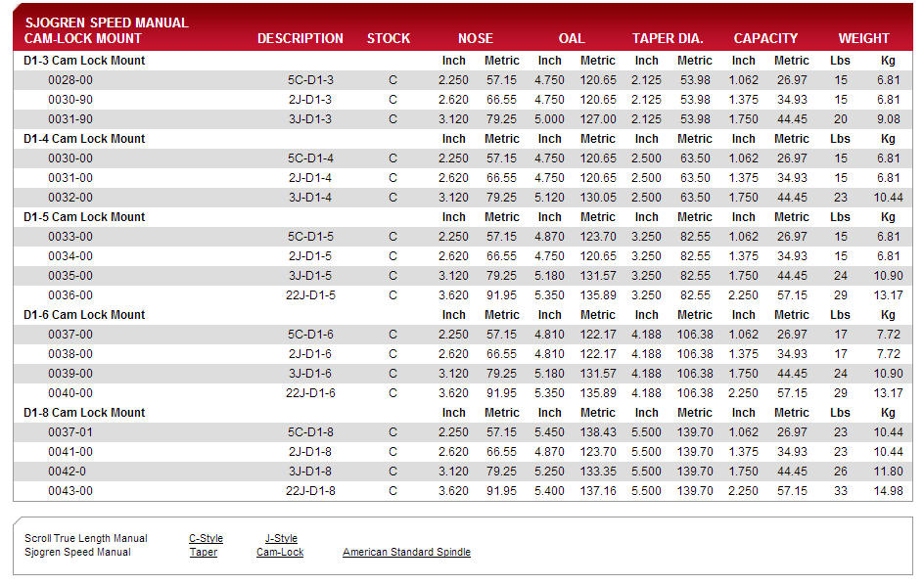Select part number 0037-01
This screenshot has height=585, width=924.
70,432
